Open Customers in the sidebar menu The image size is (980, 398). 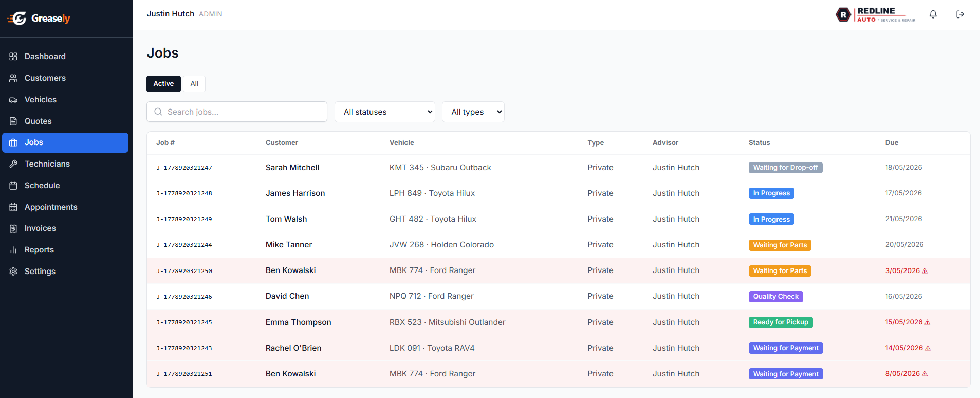(x=65, y=78)
